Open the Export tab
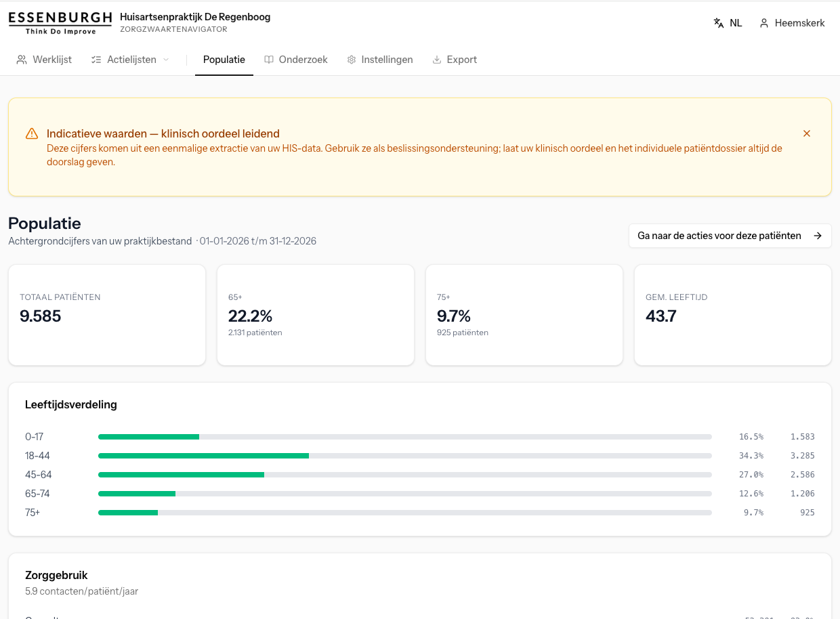Screen dimensions: 840x619 point(455,60)
